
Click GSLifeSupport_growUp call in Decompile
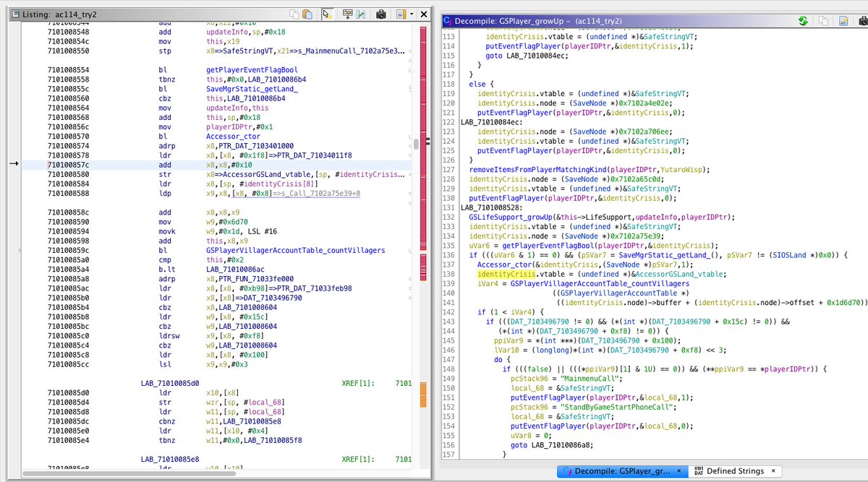point(511,217)
